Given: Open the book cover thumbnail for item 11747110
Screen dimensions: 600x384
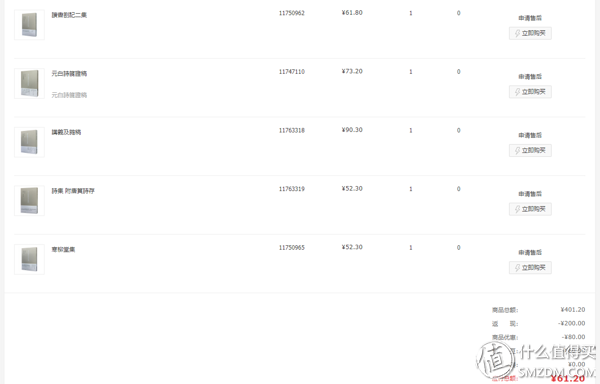Looking at the screenshot, I should [x=29, y=83].
